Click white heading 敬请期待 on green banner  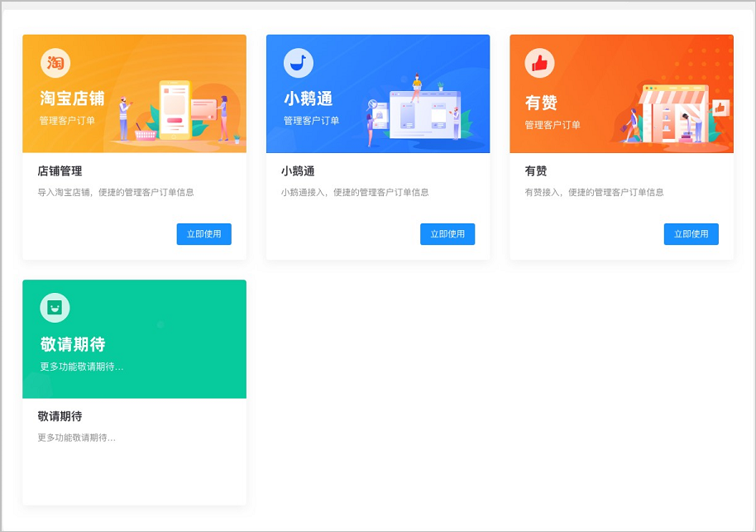73,344
